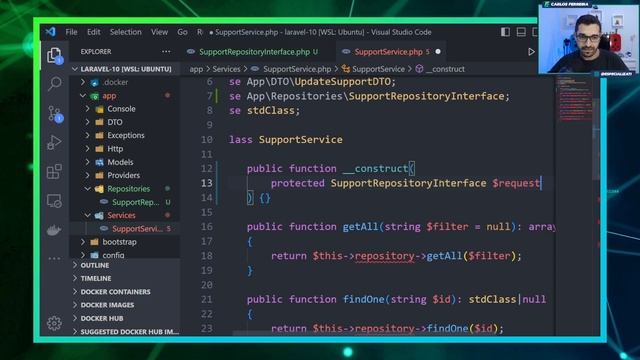Open the Go menu
640x360 pixels.
click(182, 32)
